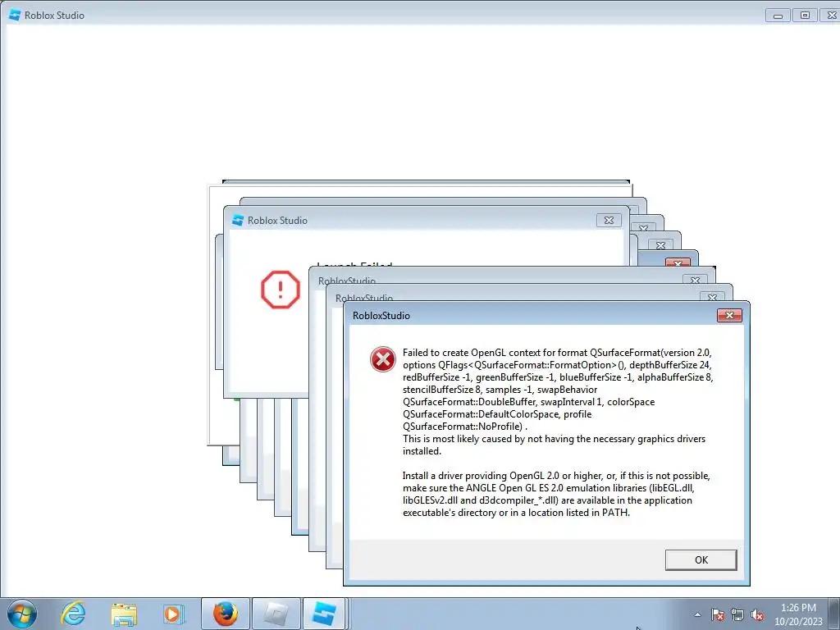Minimize the main Roblox Studio window
The width and height of the screenshot is (840, 630).
pyautogui.click(x=778, y=16)
